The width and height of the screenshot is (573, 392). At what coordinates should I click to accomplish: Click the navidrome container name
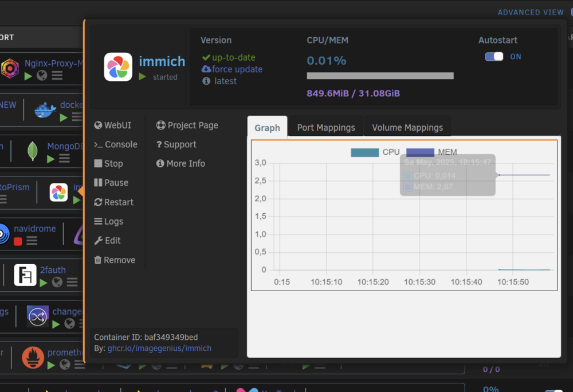pos(35,229)
